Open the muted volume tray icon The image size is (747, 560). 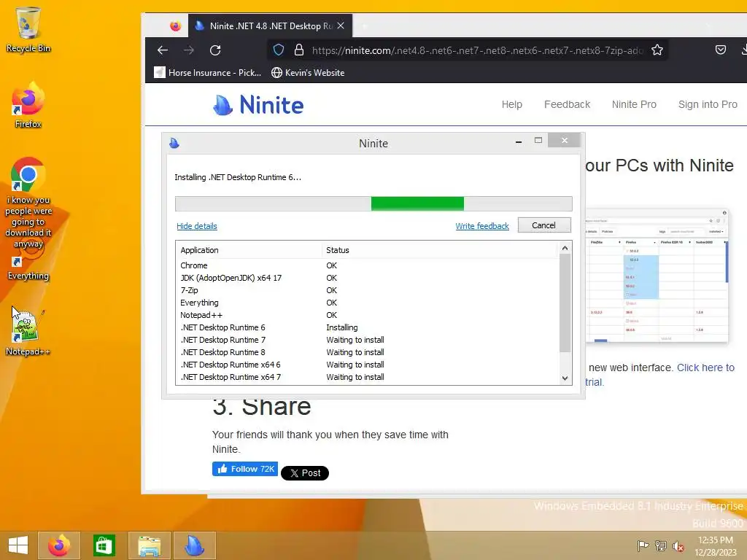point(678,546)
